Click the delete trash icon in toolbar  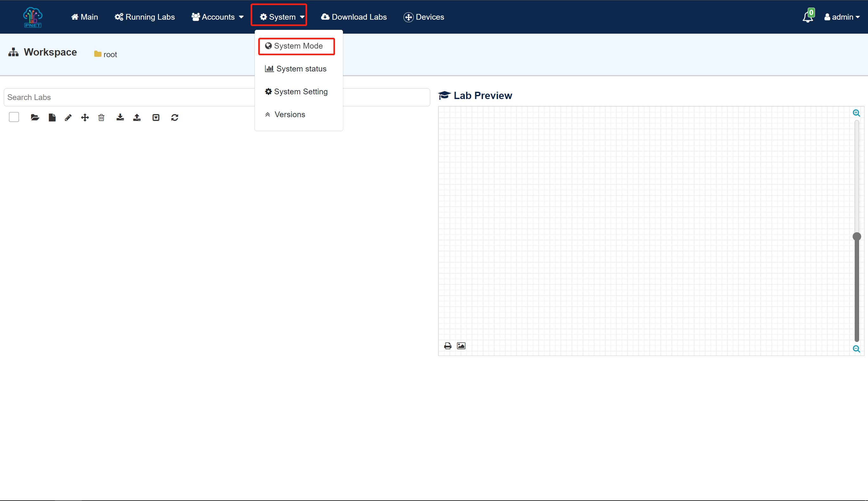point(101,117)
